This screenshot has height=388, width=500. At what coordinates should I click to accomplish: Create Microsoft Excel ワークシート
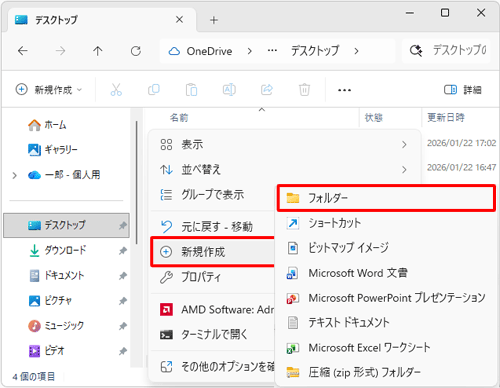pos(386,348)
